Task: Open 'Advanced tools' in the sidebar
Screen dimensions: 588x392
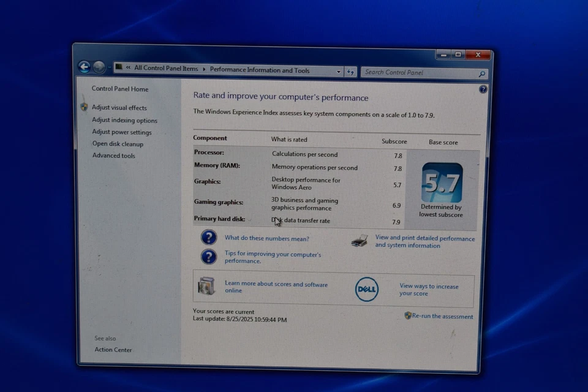Action: click(x=113, y=156)
